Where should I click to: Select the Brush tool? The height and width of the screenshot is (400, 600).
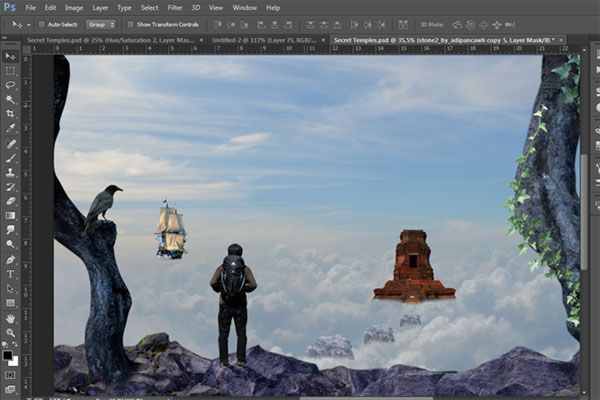[x=10, y=158]
